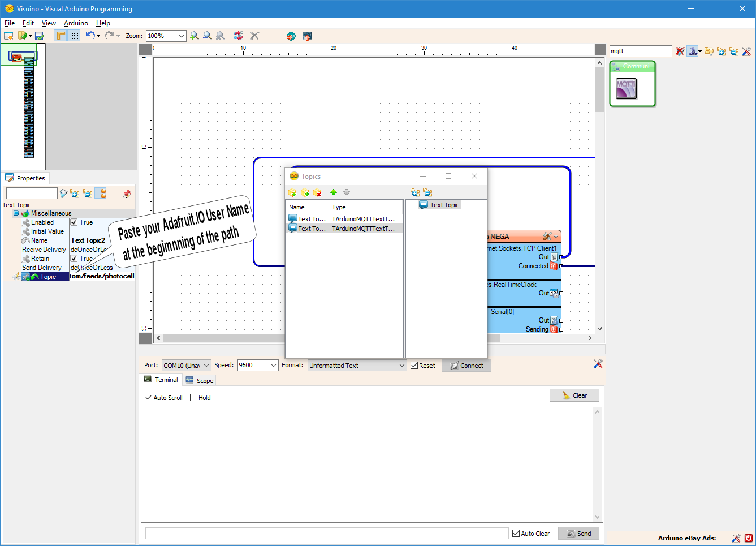Toggle categorized properties view icon
This screenshot has width=756, height=546.
[101, 194]
